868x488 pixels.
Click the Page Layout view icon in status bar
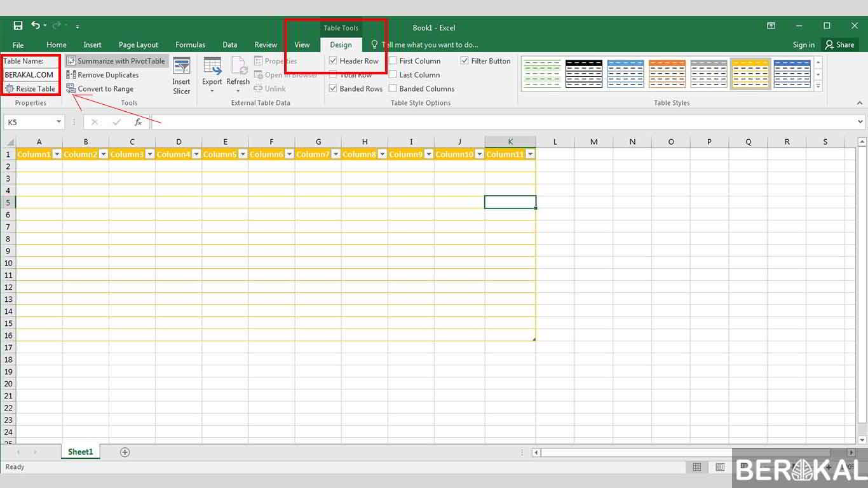[x=720, y=467]
